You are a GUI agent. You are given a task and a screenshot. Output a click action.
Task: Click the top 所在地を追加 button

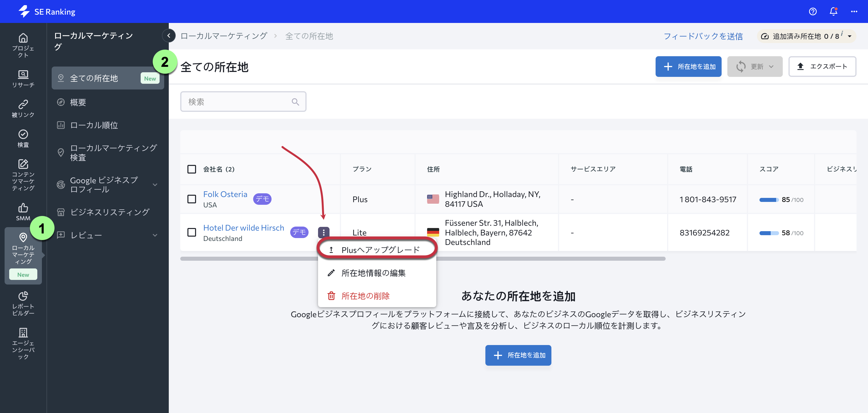(x=688, y=66)
